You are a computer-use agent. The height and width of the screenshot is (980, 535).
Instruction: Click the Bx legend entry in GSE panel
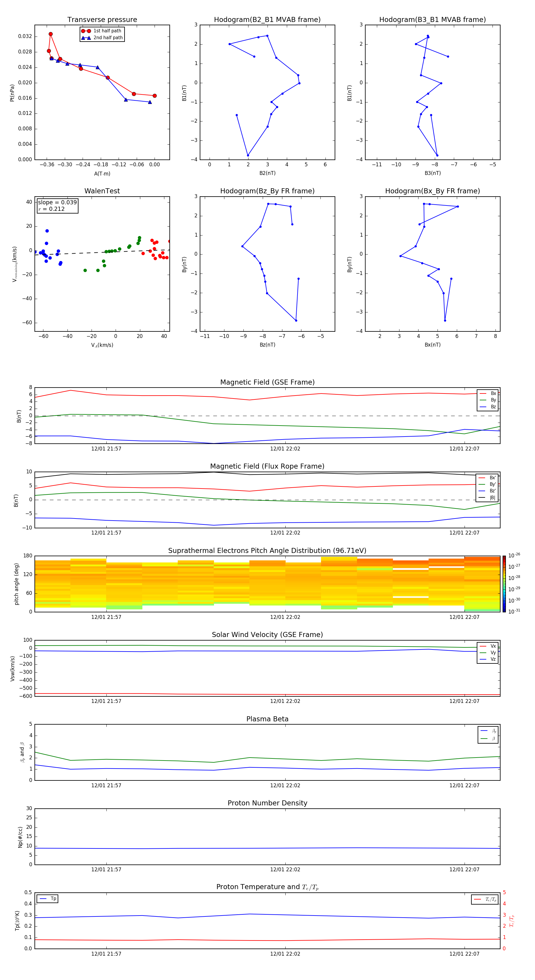click(488, 393)
